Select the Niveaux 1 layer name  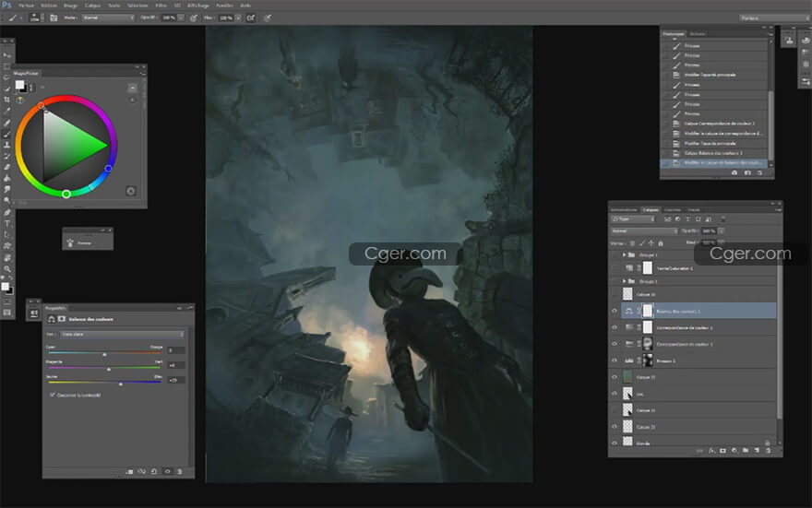coord(666,361)
